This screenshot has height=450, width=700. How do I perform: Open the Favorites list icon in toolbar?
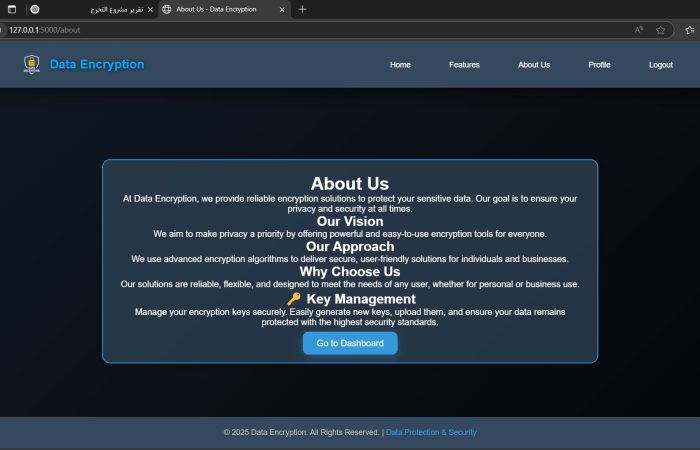pyautogui.click(x=689, y=30)
